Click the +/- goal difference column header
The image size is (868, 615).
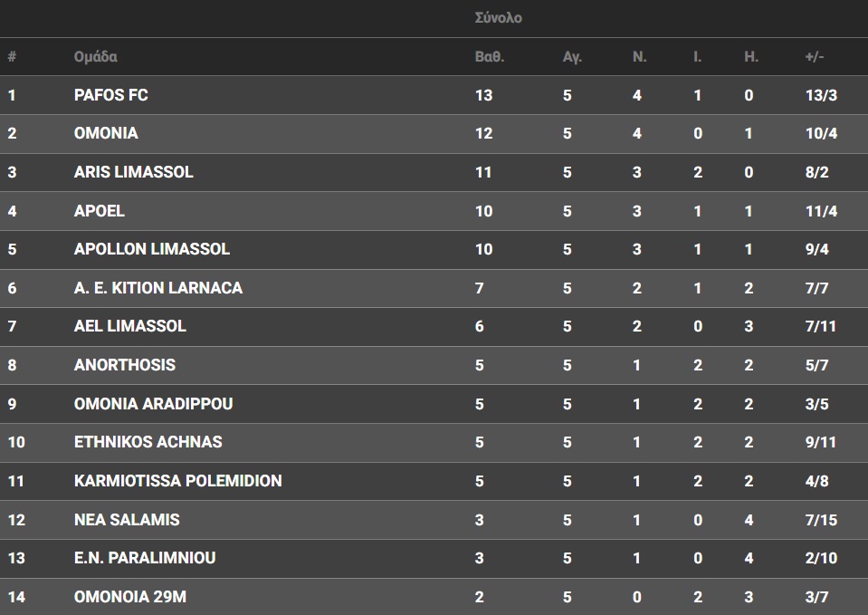click(815, 56)
